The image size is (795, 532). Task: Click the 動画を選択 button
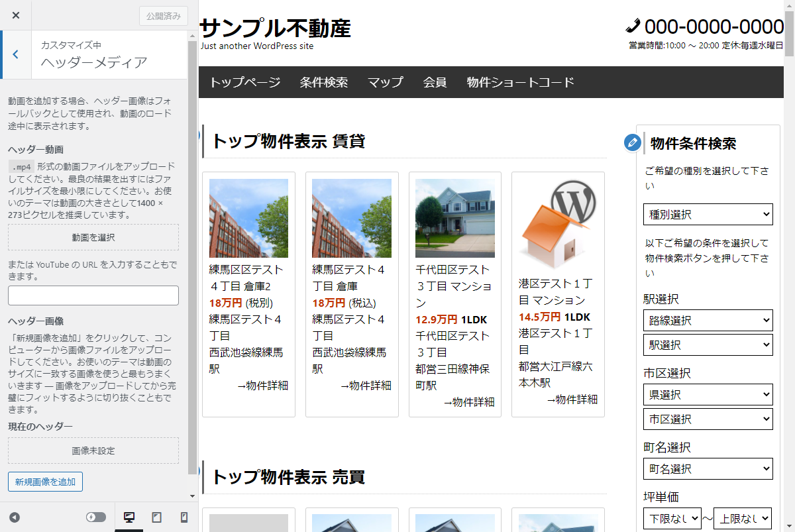tap(93, 237)
